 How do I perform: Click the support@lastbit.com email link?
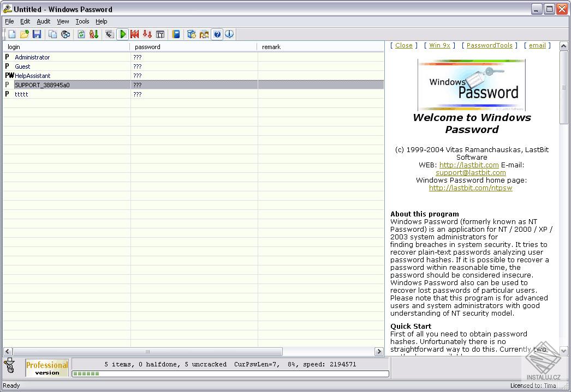pyautogui.click(x=471, y=173)
